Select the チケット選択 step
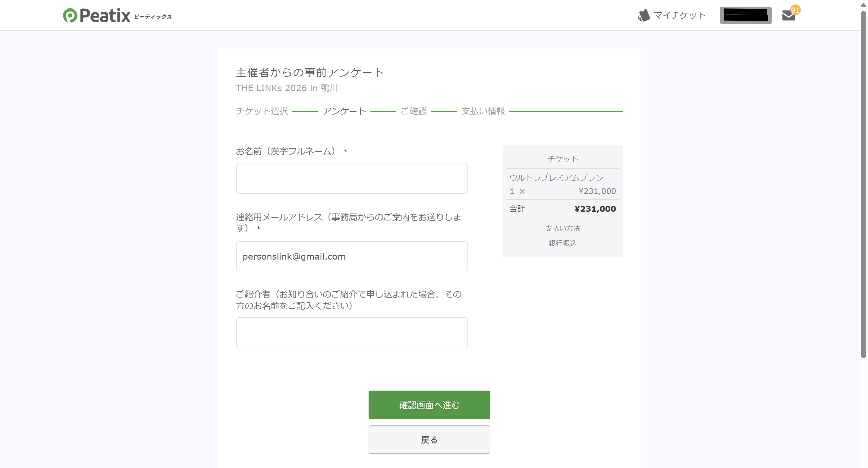Screen dimensions: 868x468 click(x=262, y=111)
